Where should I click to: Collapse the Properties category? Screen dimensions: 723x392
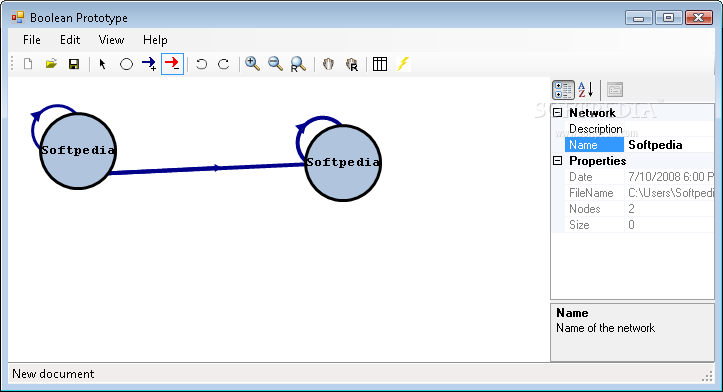[557, 160]
